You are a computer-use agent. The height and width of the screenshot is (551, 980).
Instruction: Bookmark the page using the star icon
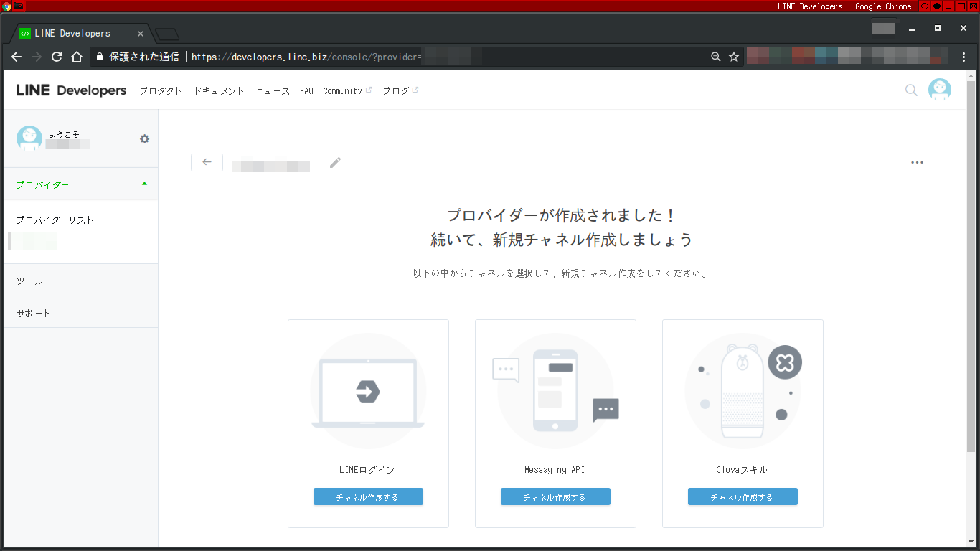click(x=732, y=56)
